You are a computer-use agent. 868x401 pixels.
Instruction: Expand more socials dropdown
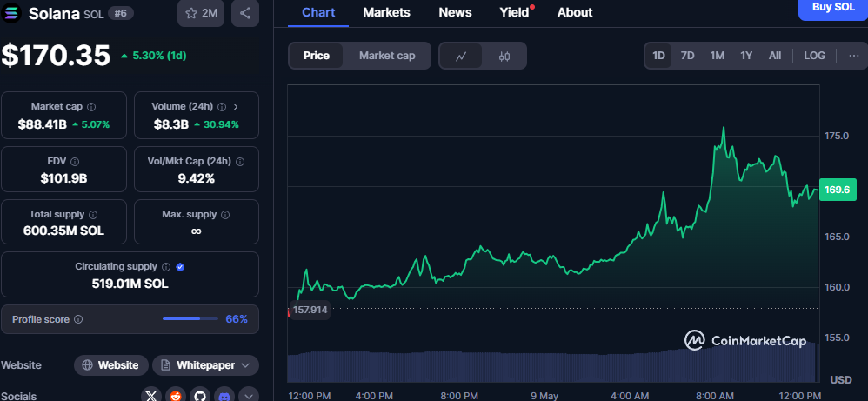(x=249, y=395)
